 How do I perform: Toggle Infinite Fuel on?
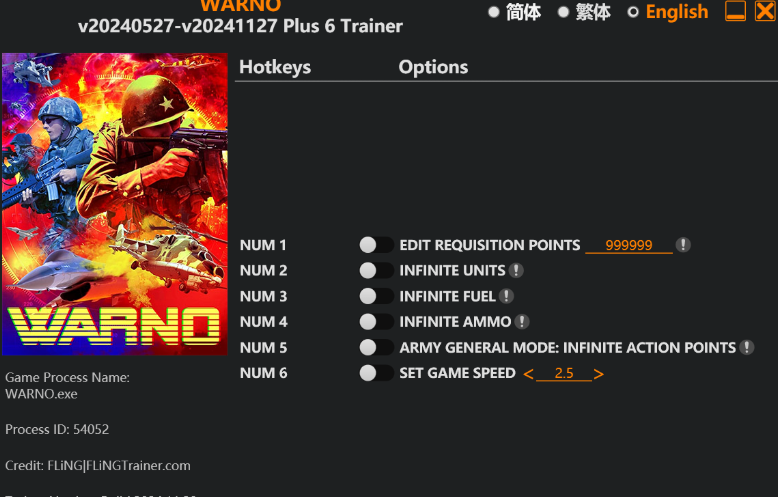click(x=376, y=296)
